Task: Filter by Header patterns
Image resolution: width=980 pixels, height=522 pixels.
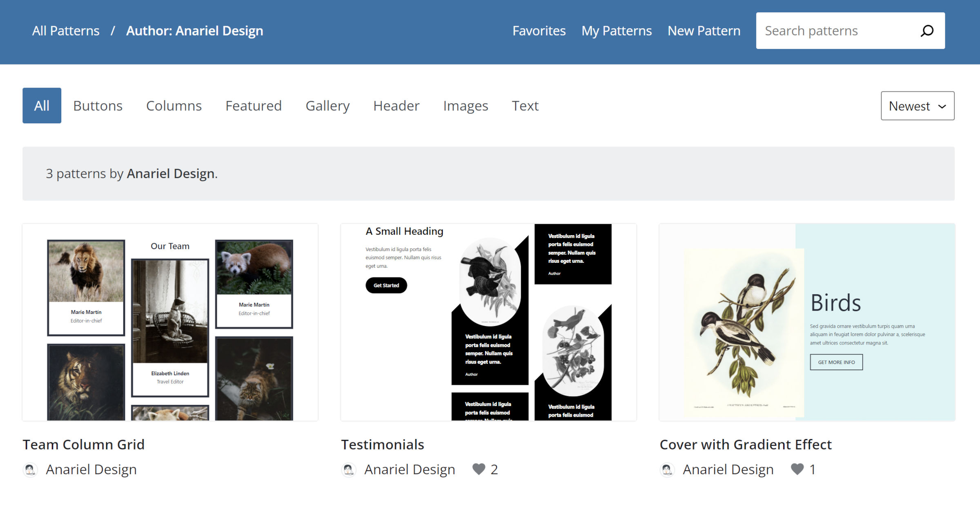Action: (396, 106)
